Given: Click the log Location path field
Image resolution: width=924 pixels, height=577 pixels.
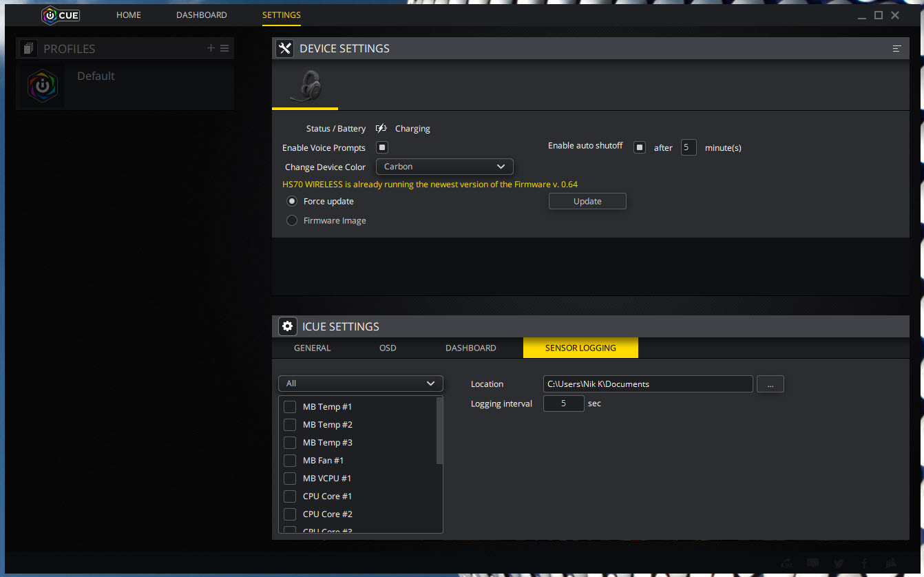Looking at the screenshot, I should tap(648, 384).
